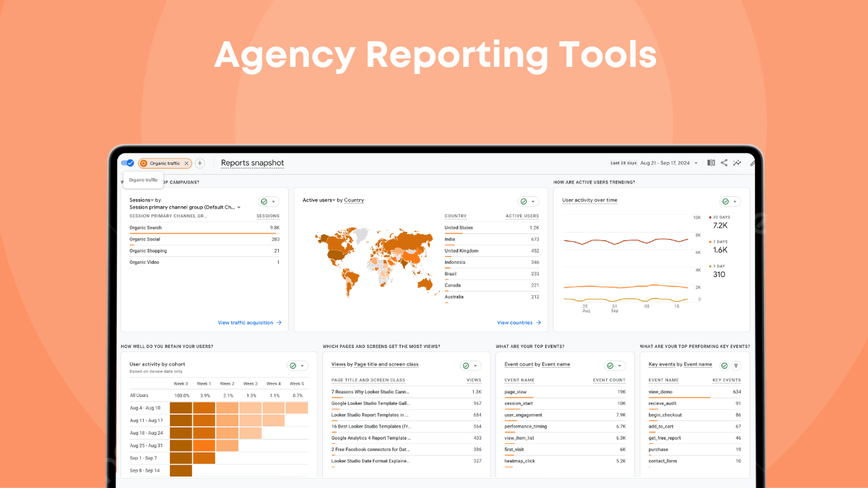Open 7 Reasons Why Looker Studio page row
Screen dimensions: 868x488
point(407,393)
